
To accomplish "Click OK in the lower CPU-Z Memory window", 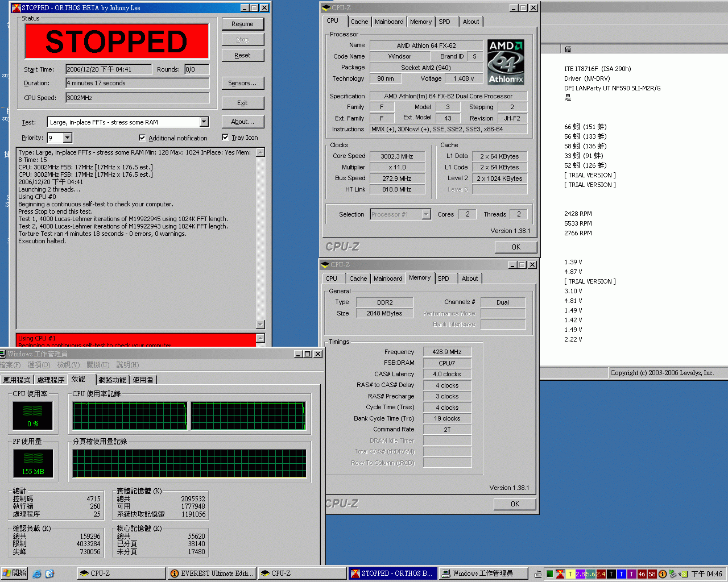I will tap(515, 504).
